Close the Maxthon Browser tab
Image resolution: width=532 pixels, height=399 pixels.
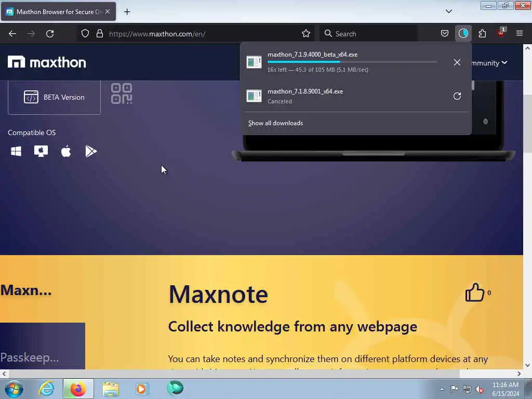108,11
